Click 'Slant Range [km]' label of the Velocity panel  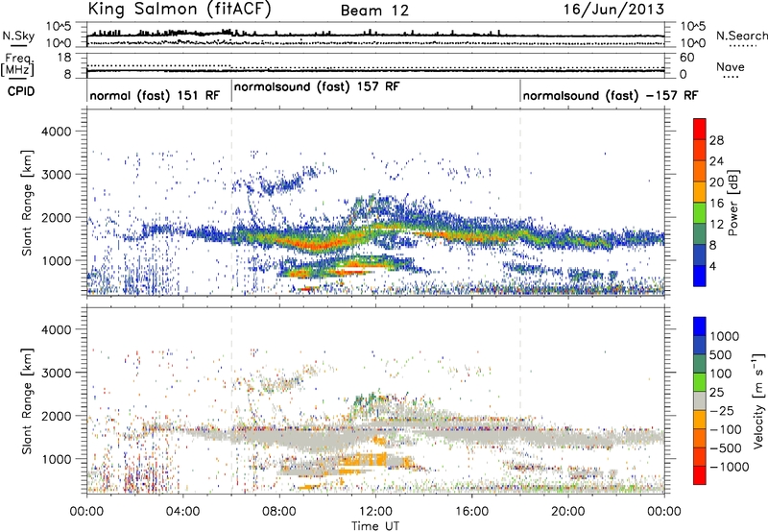(27, 400)
